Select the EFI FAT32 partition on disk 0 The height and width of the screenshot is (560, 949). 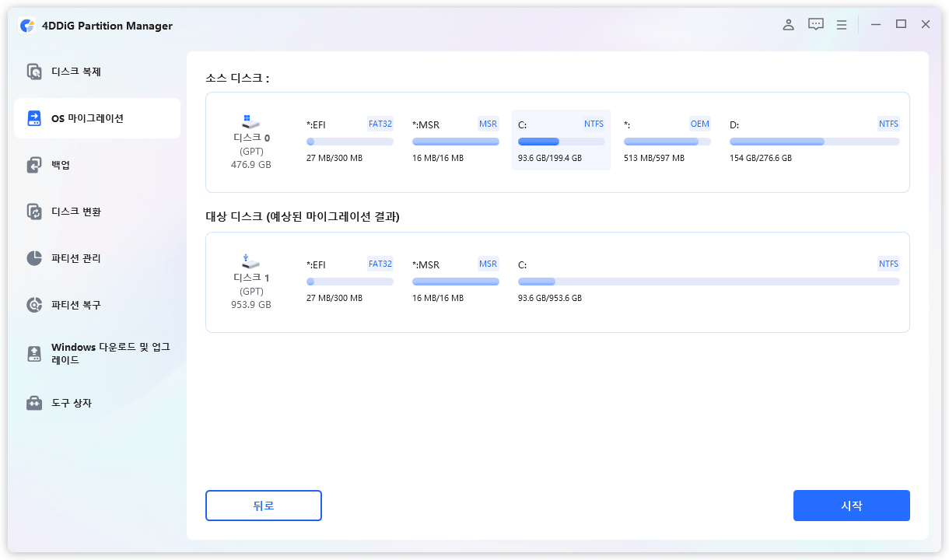[x=350, y=140]
